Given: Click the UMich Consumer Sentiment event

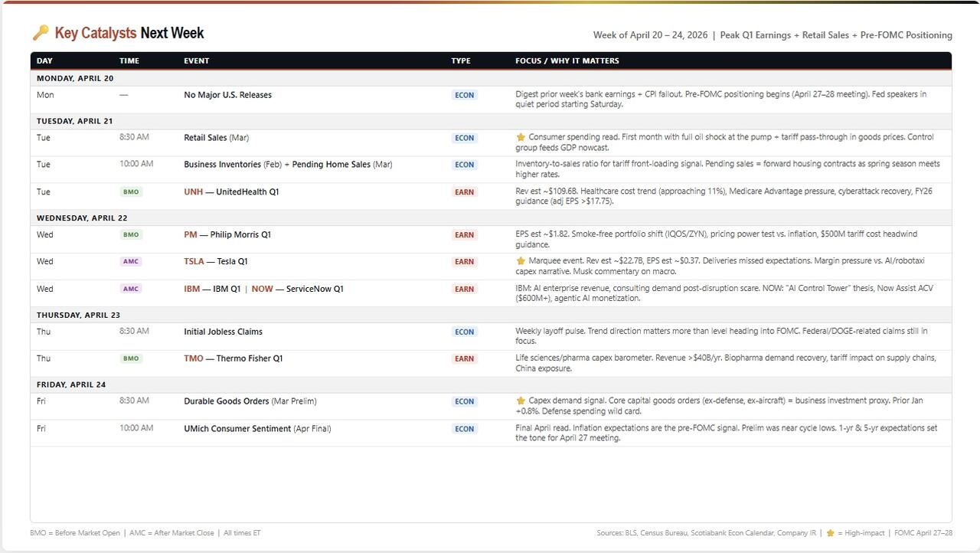Looking at the screenshot, I should tap(237, 429).
